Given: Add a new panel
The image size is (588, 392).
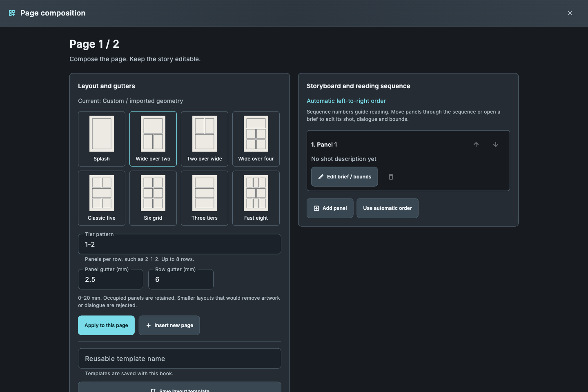Looking at the screenshot, I should pyautogui.click(x=330, y=208).
